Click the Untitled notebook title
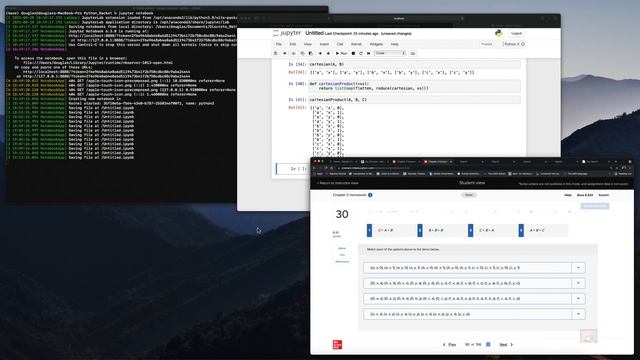 pyautogui.click(x=314, y=33)
